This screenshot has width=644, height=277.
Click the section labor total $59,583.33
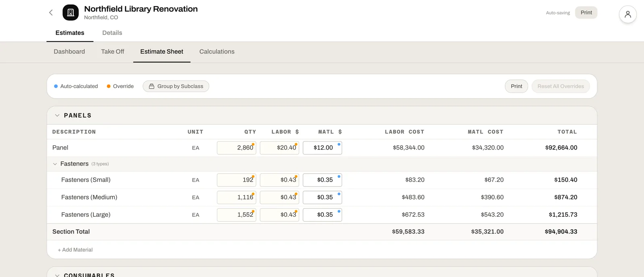408,232
